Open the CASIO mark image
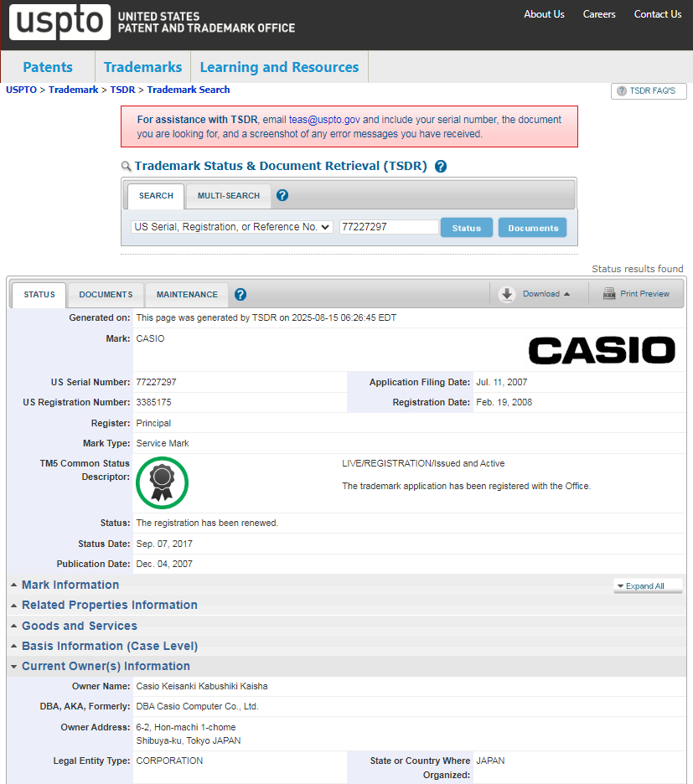Viewport: 693px width, 784px height. (601, 350)
